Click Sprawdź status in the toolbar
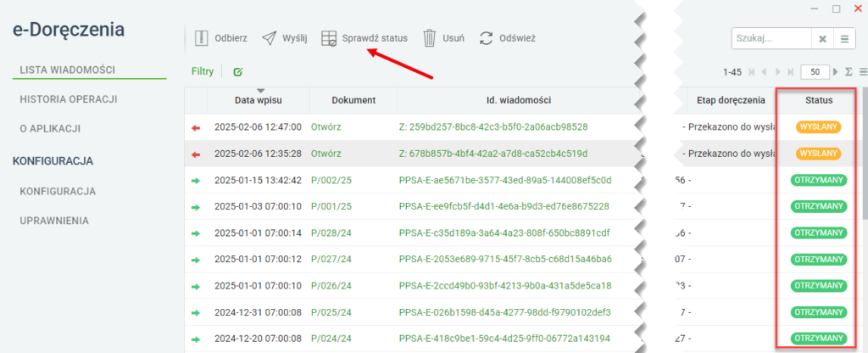This screenshot has height=353, width=868. 364,38
